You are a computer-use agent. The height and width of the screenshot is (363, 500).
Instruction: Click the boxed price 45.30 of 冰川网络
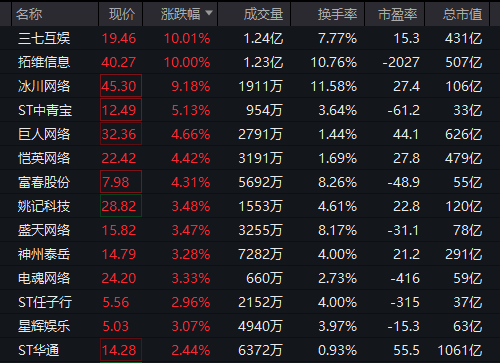121,86
